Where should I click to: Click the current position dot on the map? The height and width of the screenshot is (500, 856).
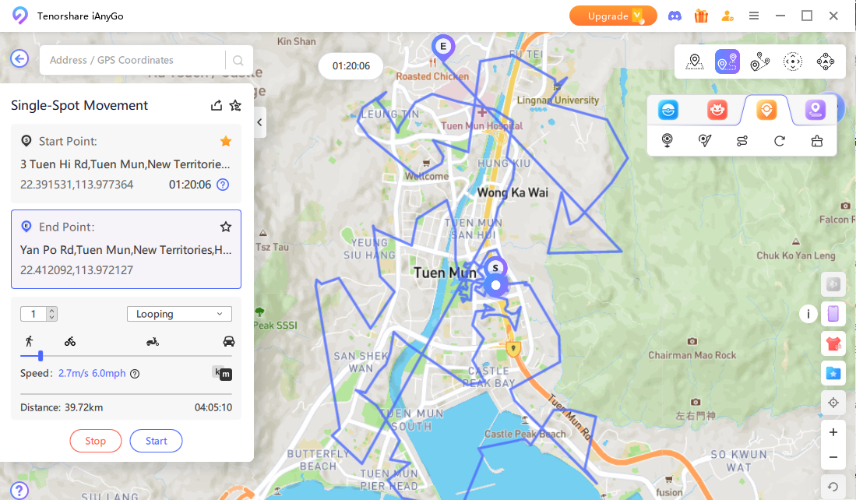496,285
